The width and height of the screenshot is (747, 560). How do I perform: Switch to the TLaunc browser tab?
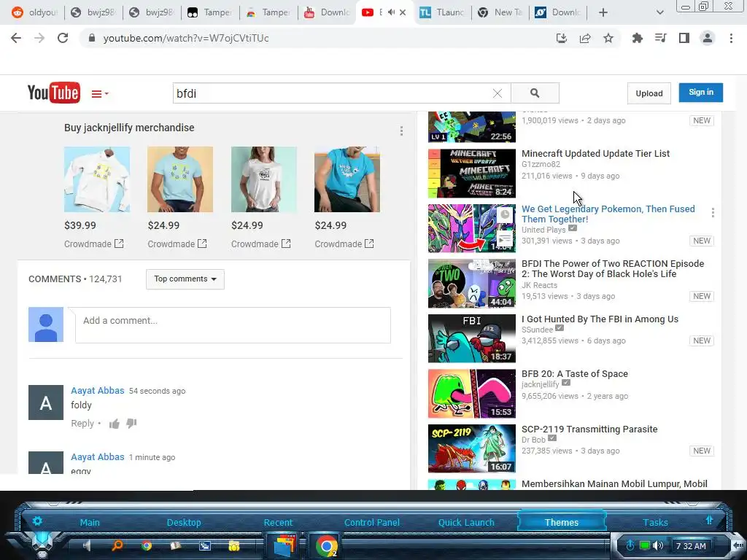pos(441,12)
